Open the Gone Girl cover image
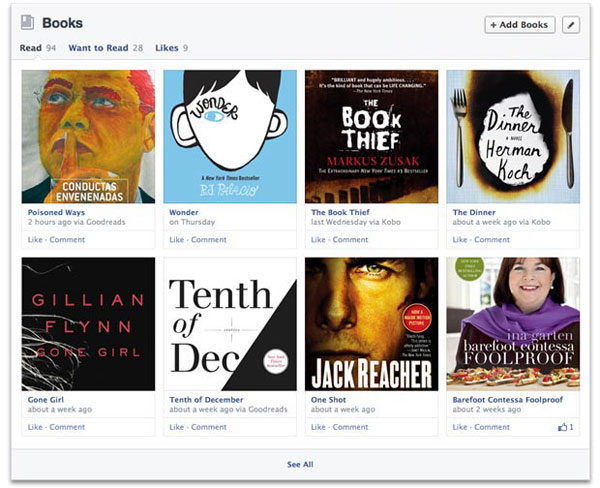Viewport: 600px width, 488px height. click(88, 324)
